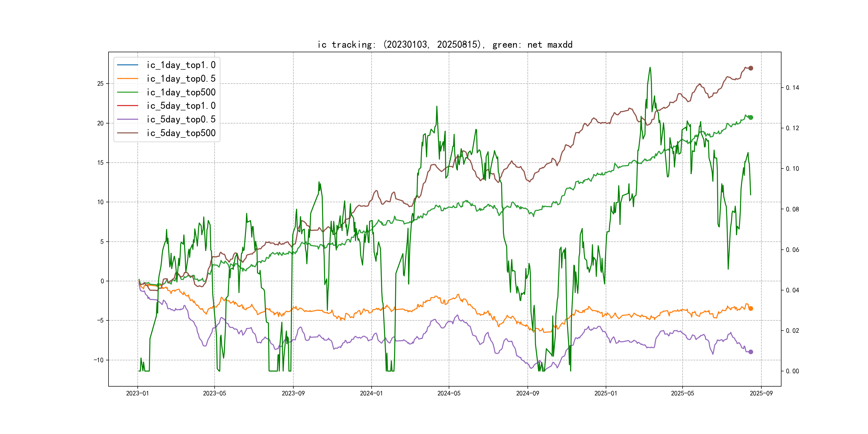Click the blue line swatch in legend
The image size is (868, 434).
(127, 65)
